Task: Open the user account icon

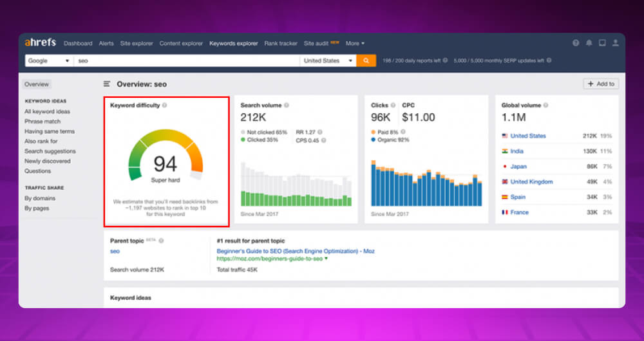Action: 615,43
